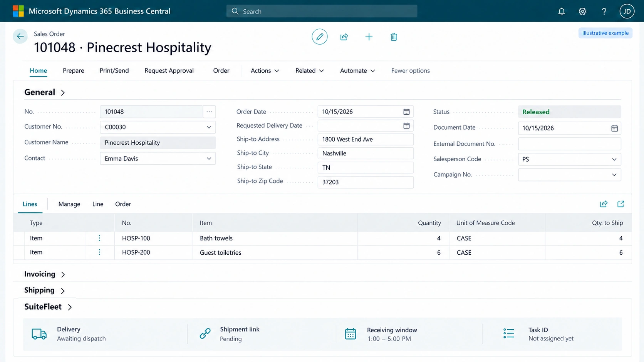Expand the Contact dropdown
644x362 pixels.
coord(209,158)
